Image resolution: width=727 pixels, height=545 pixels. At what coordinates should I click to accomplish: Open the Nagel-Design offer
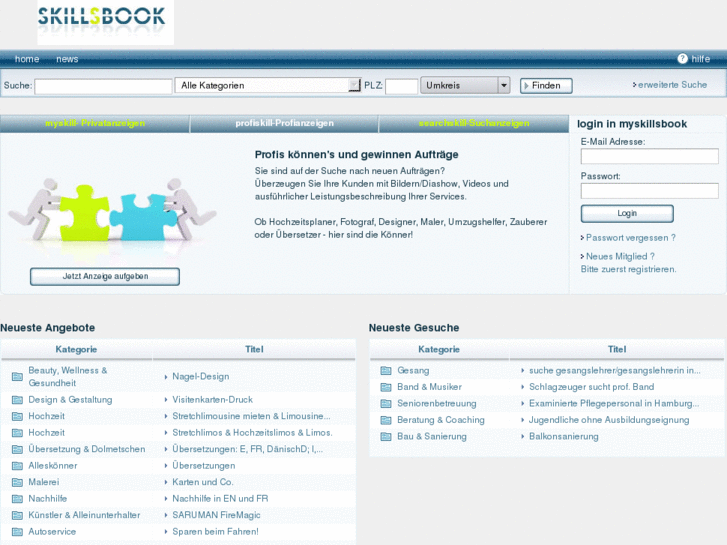coord(201,377)
